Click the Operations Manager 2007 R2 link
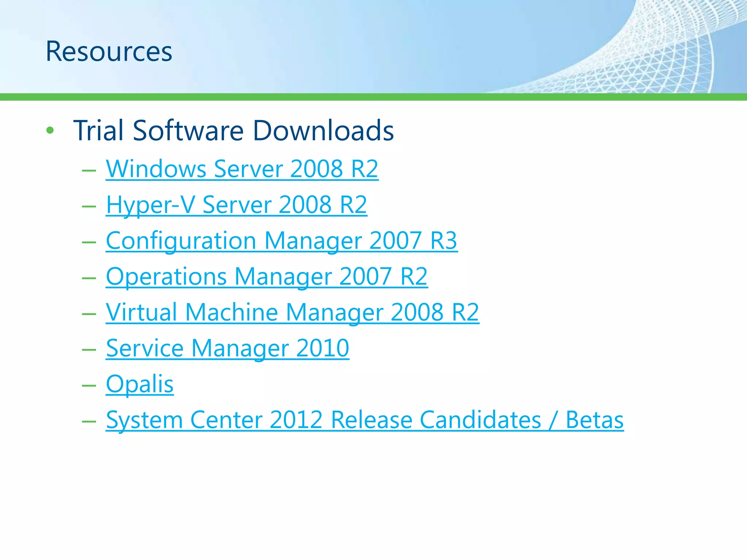This screenshot has height=560, width=747. (267, 277)
